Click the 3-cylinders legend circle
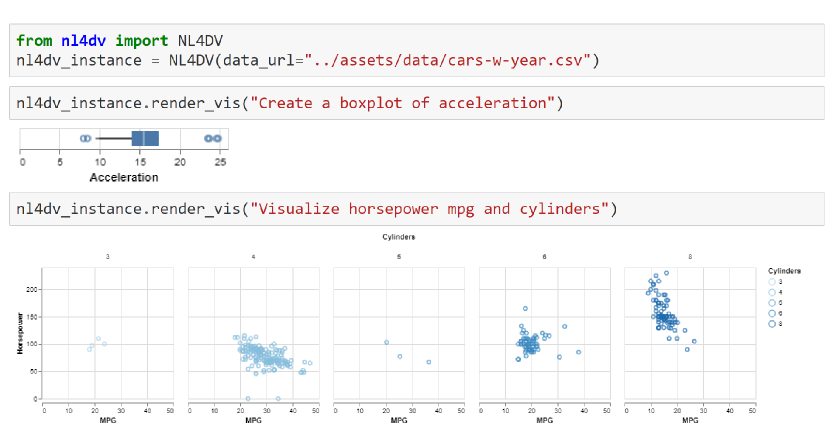830x436 pixels. (771, 283)
